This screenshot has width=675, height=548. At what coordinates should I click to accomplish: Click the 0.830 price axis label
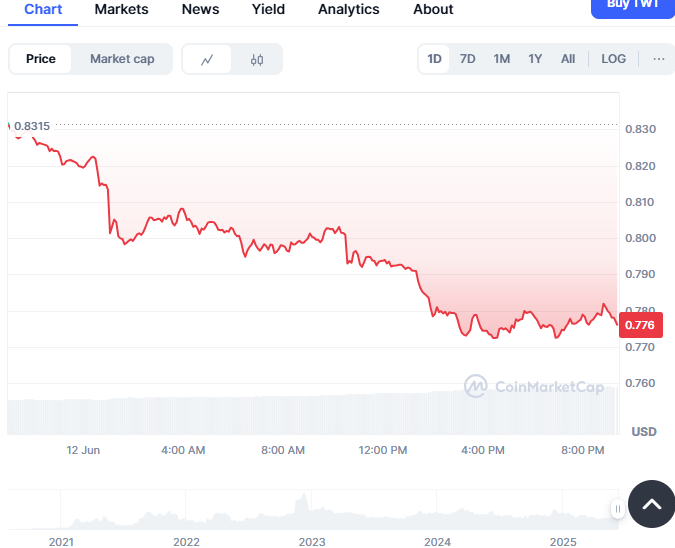point(640,129)
